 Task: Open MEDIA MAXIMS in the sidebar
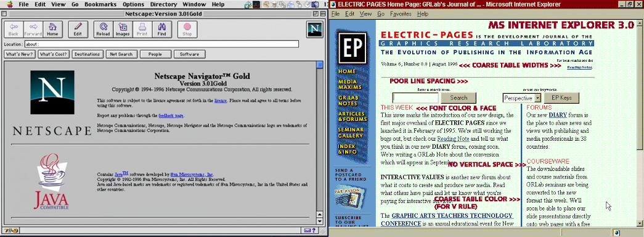click(350, 85)
